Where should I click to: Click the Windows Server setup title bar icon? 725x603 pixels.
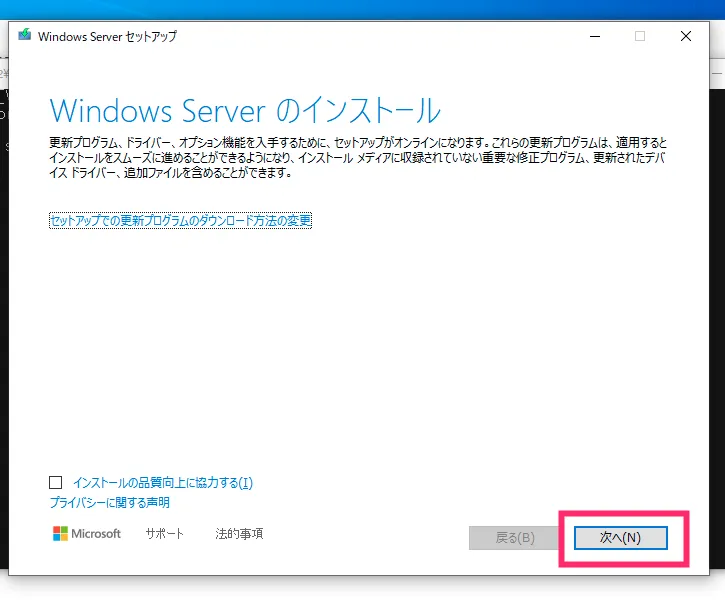pyautogui.click(x=25, y=35)
